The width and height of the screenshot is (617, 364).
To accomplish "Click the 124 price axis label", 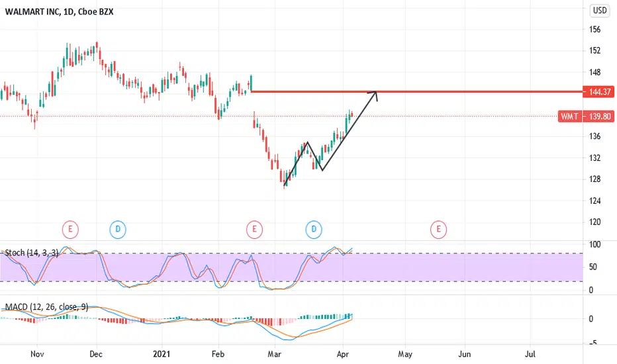I will point(594,201).
